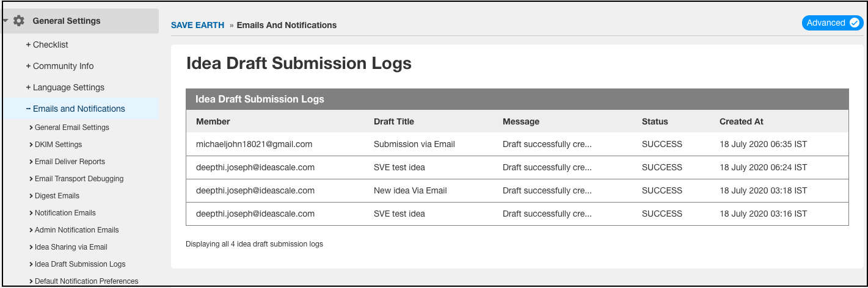
Task: Collapse the Emails and Notifications section
Action: coord(75,109)
